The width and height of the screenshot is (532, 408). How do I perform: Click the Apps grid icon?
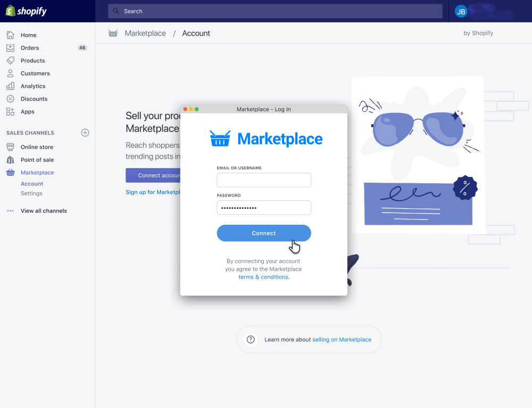pyautogui.click(x=11, y=111)
